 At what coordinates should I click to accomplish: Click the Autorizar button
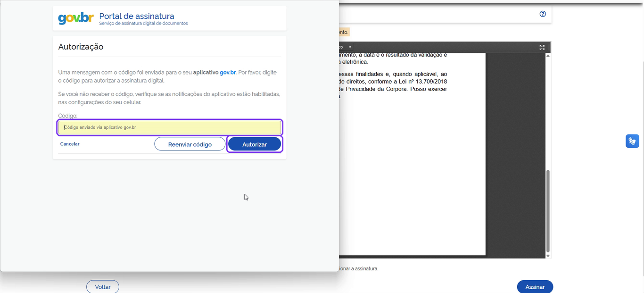(255, 144)
